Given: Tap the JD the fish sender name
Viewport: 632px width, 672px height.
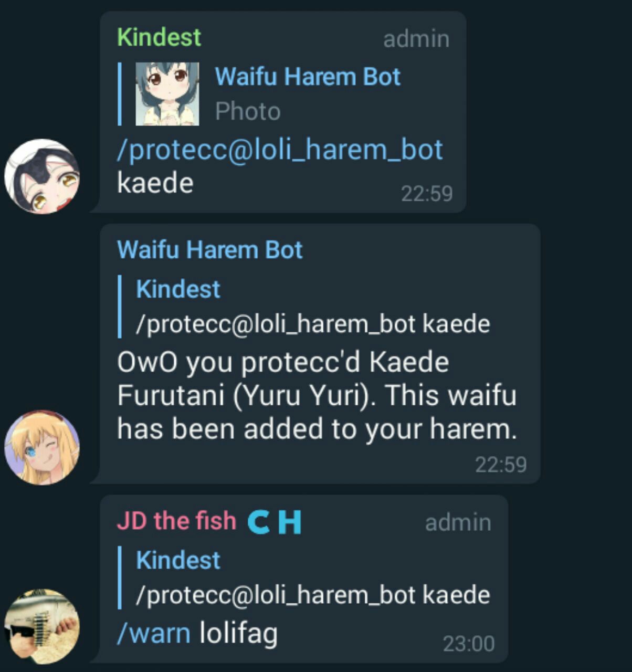Looking at the screenshot, I should 176,521.
